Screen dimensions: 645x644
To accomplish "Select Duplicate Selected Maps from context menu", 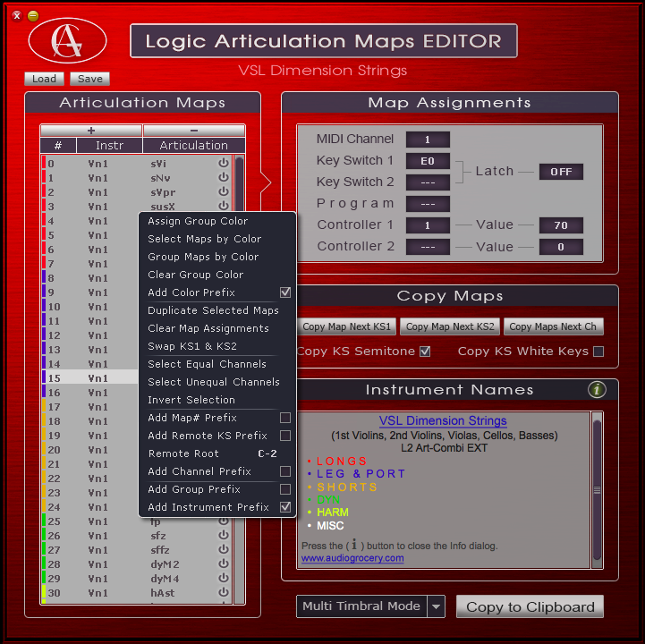I will click(x=213, y=310).
